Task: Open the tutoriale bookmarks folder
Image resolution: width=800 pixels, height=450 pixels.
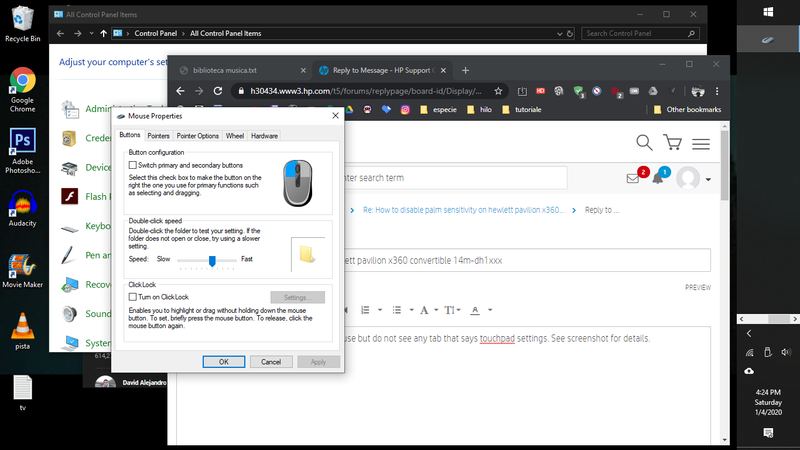Action: (521, 109)
